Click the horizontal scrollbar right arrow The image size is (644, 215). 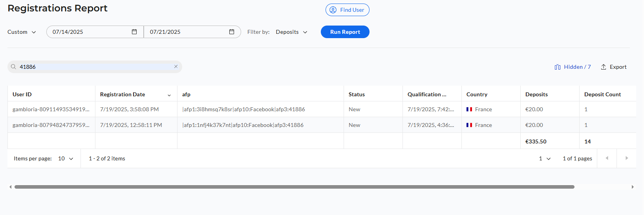633,187
